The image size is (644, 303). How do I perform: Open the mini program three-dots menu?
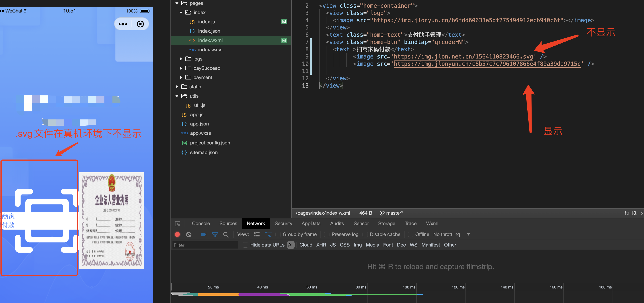click(x=123, y=24)
